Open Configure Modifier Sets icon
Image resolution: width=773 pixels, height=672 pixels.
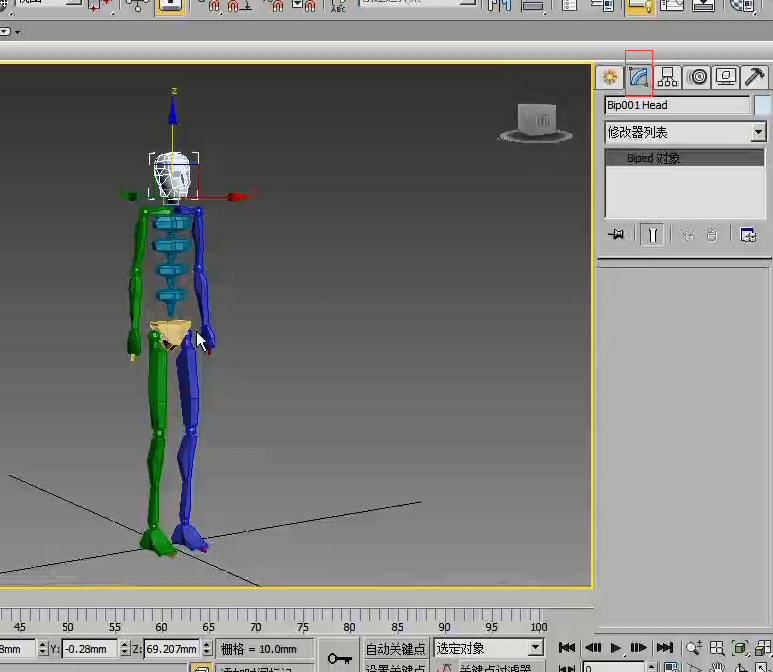[x=748, y=234]
